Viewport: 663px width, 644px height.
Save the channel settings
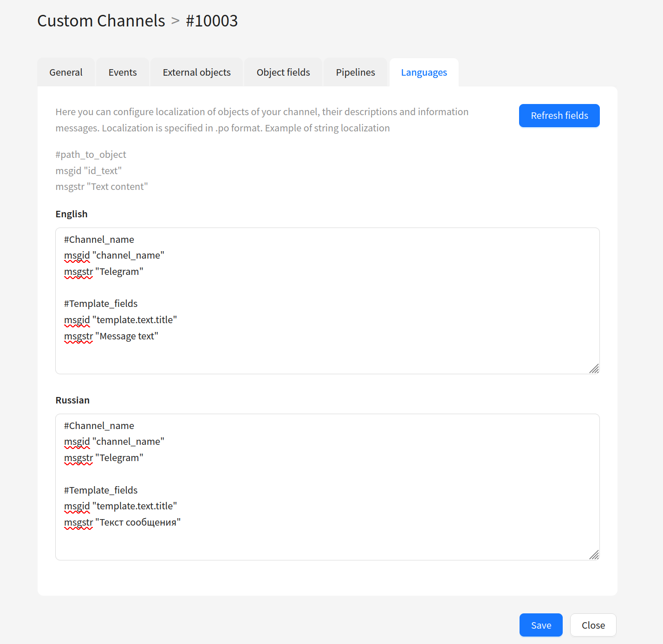click(x=541, y=625)
